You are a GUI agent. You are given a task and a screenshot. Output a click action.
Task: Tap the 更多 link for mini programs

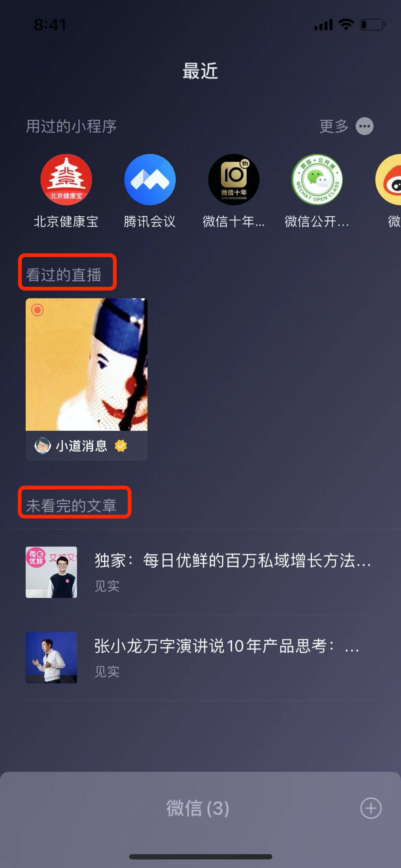(x=334, y=126)
